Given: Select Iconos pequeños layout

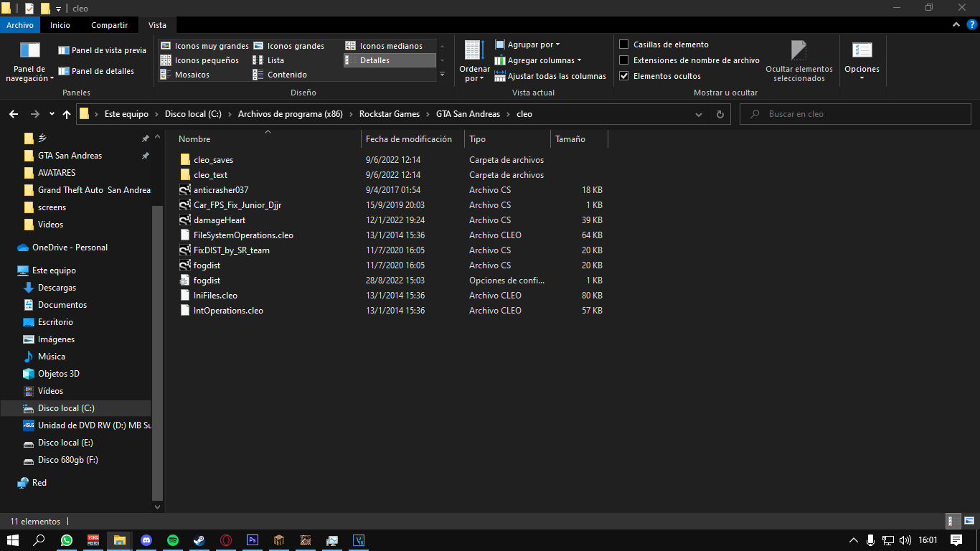Looking at the screenshot, I should click(200, 60).
